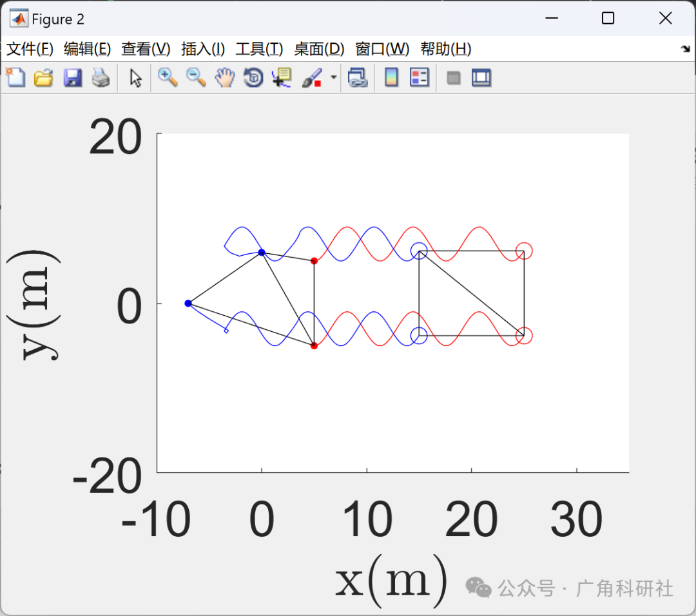The width and height of the screenshot is (696, 616).
Task: Insert a colorbar
Action: [391, 78]
